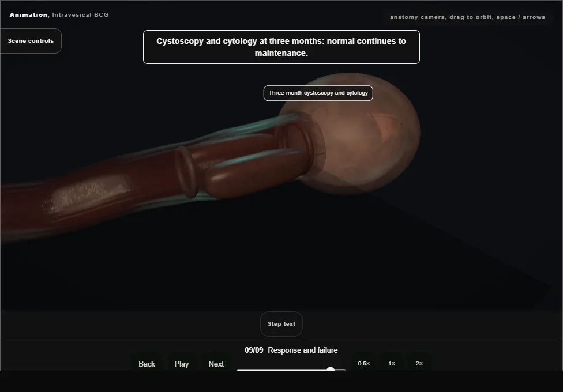Expand the Step text panel
The height and width of the screenshot is (392, 563).
coord(281,324)
